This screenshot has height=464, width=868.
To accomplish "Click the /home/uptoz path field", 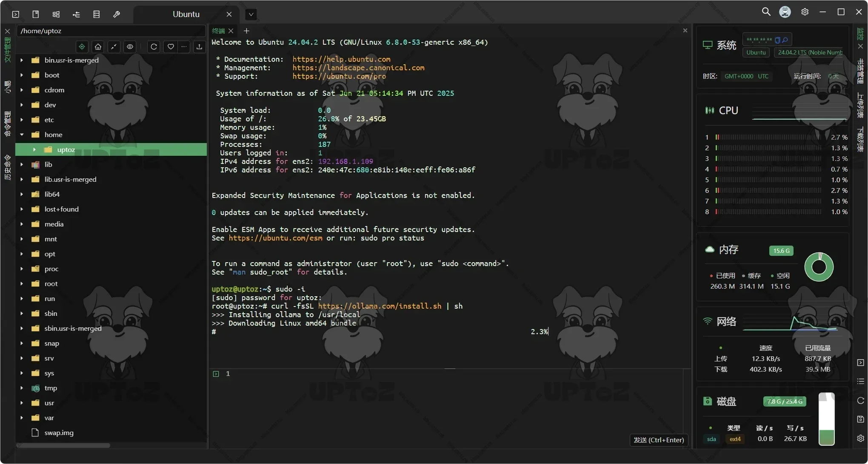I will [111, 31].
